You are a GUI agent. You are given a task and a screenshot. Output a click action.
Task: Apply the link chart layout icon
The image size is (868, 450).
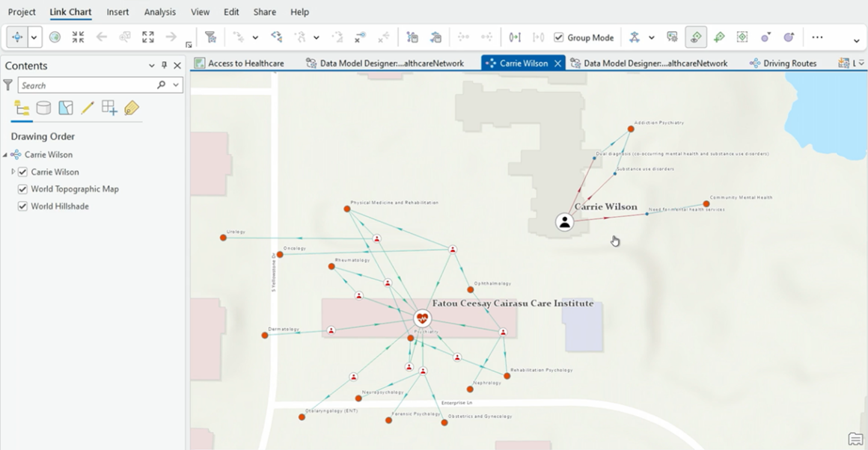point(635,37)
